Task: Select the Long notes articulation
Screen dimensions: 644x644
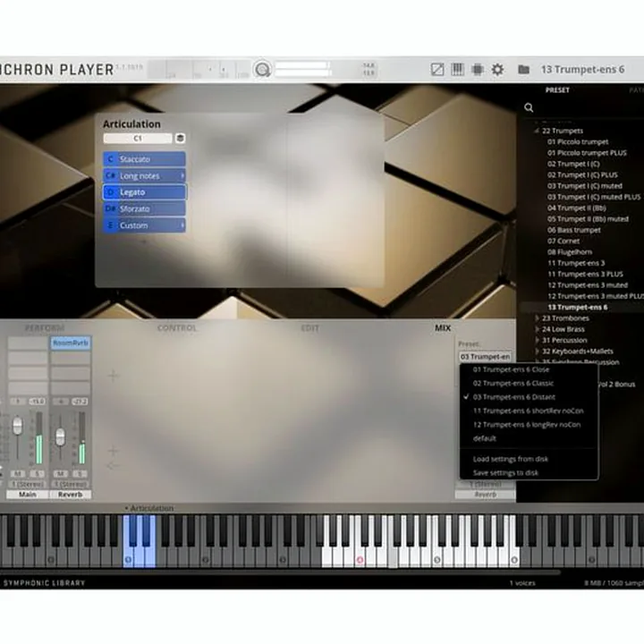Action: [144, 176]
